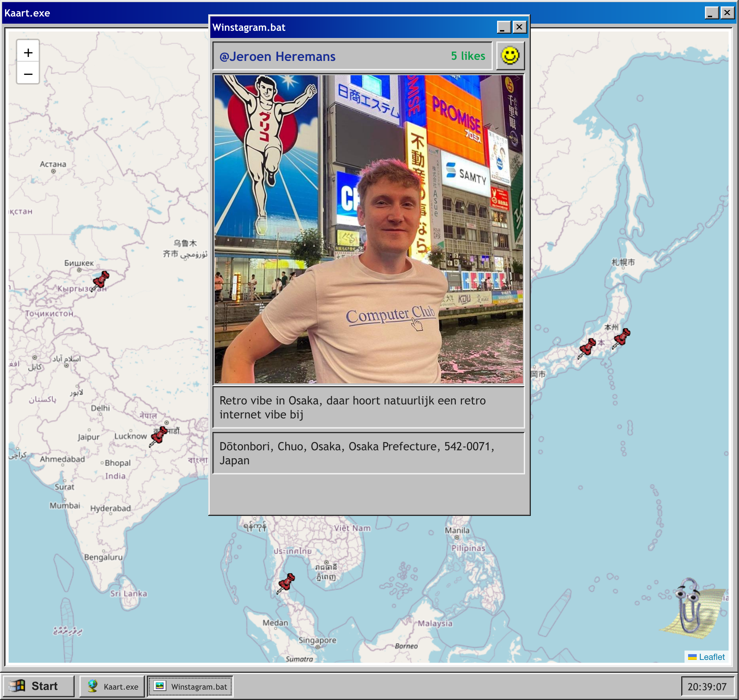This screenshot has height=700, width=739.
Task: Click the red pushpin in southern Thailand
Action: tap(286, 582)
